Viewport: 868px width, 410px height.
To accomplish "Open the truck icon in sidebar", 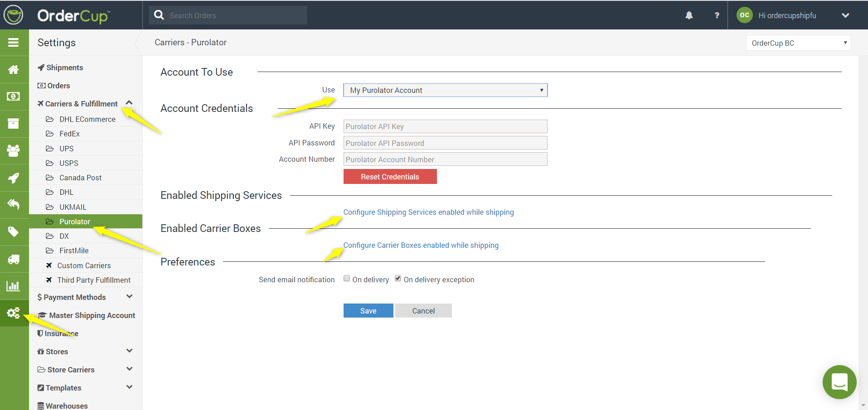I will pos(14,259).
